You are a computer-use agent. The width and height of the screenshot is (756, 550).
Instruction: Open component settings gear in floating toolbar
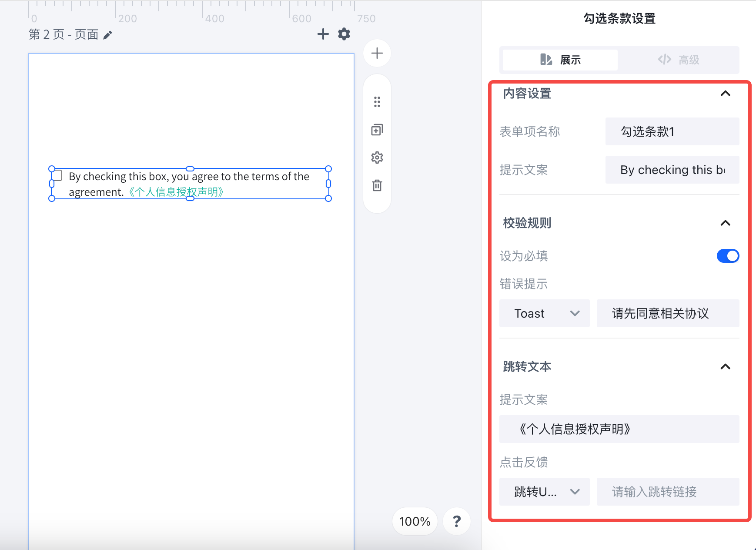(x=377, y=158)
